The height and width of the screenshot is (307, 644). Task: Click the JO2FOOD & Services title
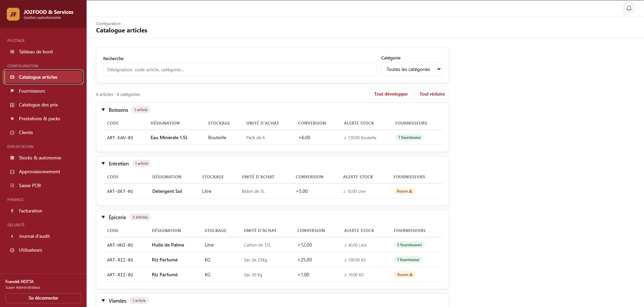point(48,12)
